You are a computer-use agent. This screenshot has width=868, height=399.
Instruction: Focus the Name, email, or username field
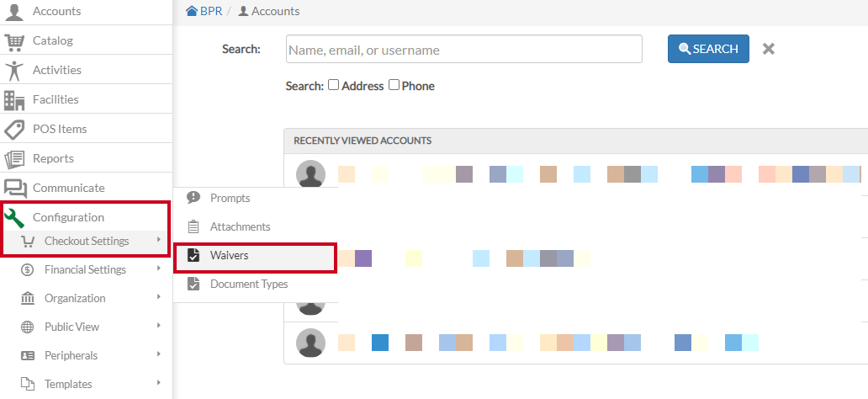pos(464,50)
